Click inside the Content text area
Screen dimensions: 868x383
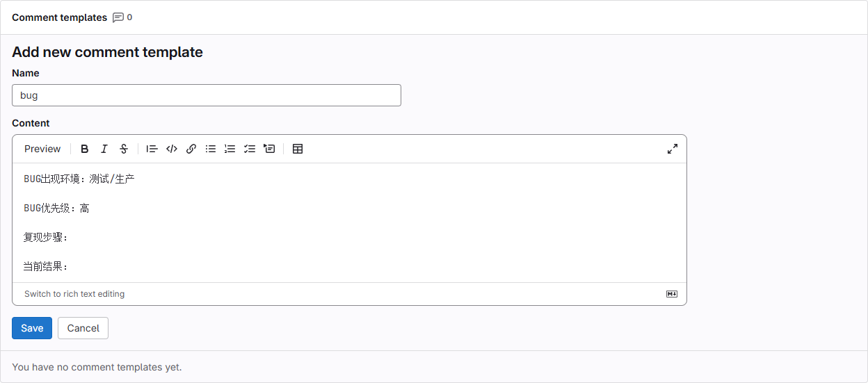tap(348, 222)
